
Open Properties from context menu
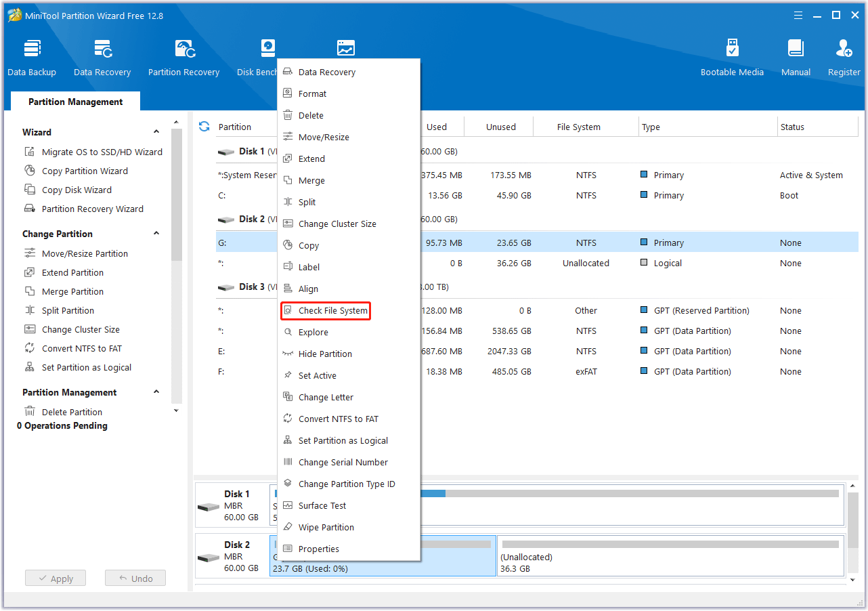click(x=349, y=549)
